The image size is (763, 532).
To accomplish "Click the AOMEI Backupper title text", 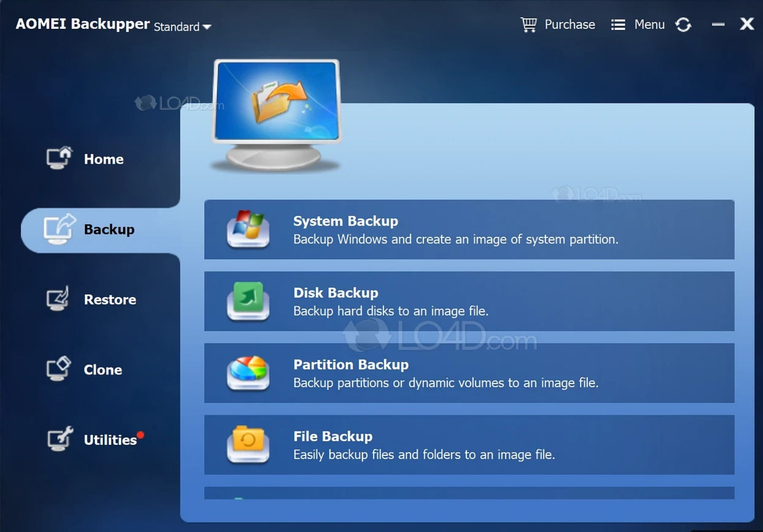I will pyautogui.click(x=83, y=24).
